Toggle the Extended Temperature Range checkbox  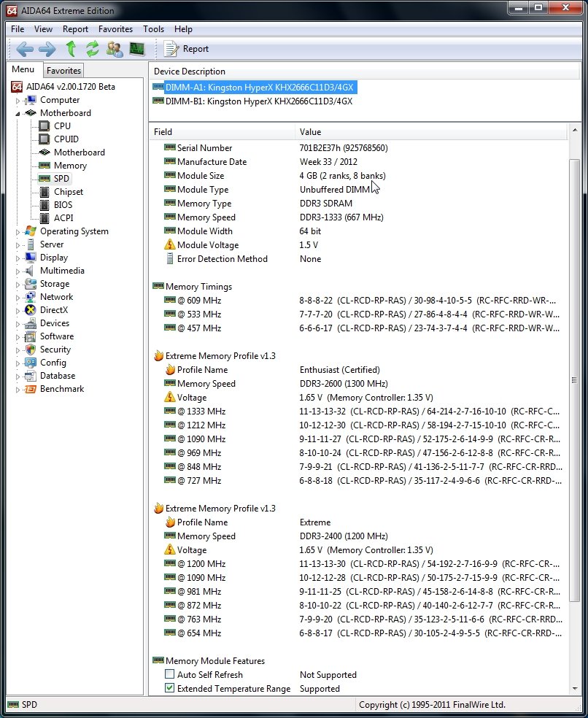[169, 688]
